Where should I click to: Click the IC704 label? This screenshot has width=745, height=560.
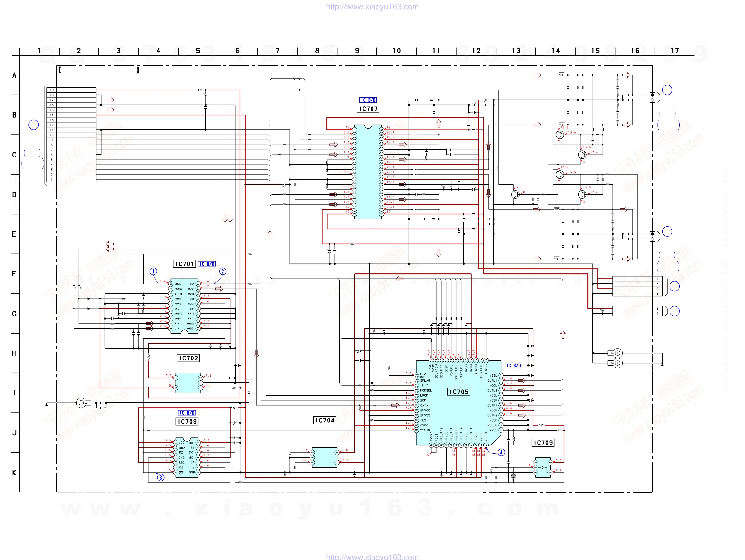click(324, 420)
